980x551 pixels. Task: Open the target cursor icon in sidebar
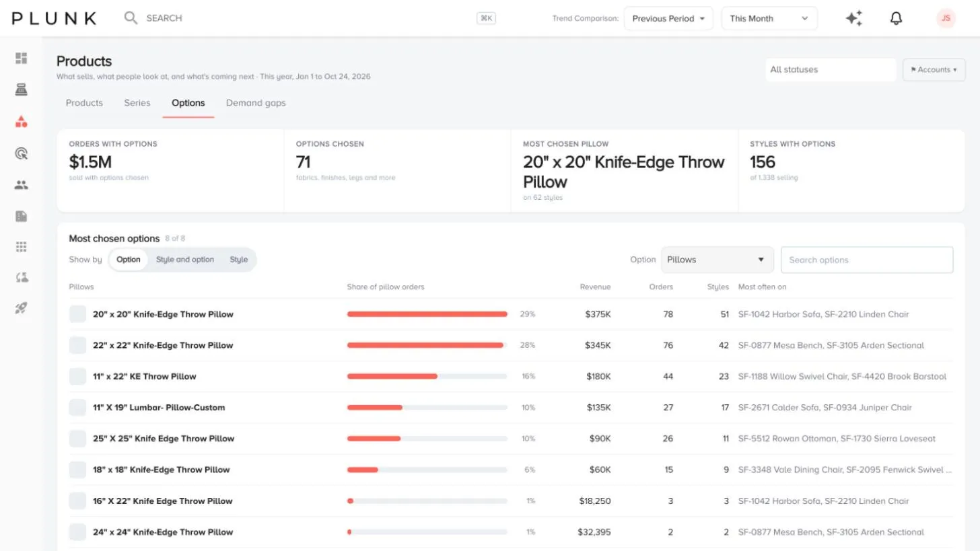(22, 153)
